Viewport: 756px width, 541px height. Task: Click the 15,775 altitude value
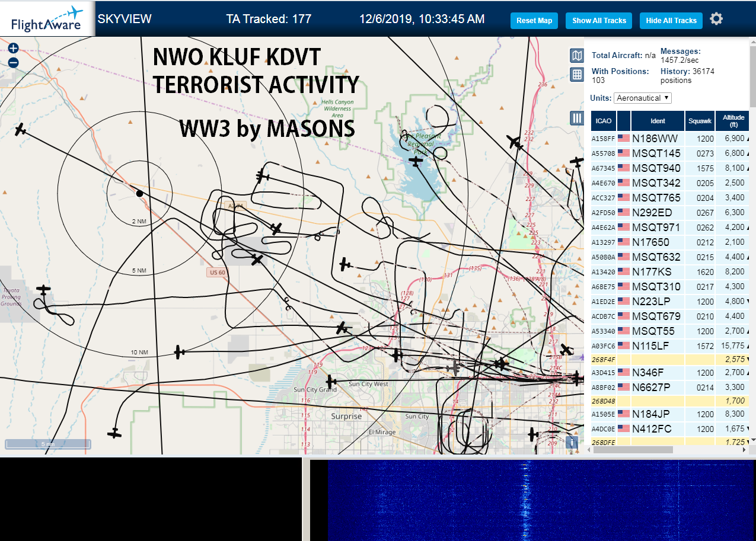point(732,346)
